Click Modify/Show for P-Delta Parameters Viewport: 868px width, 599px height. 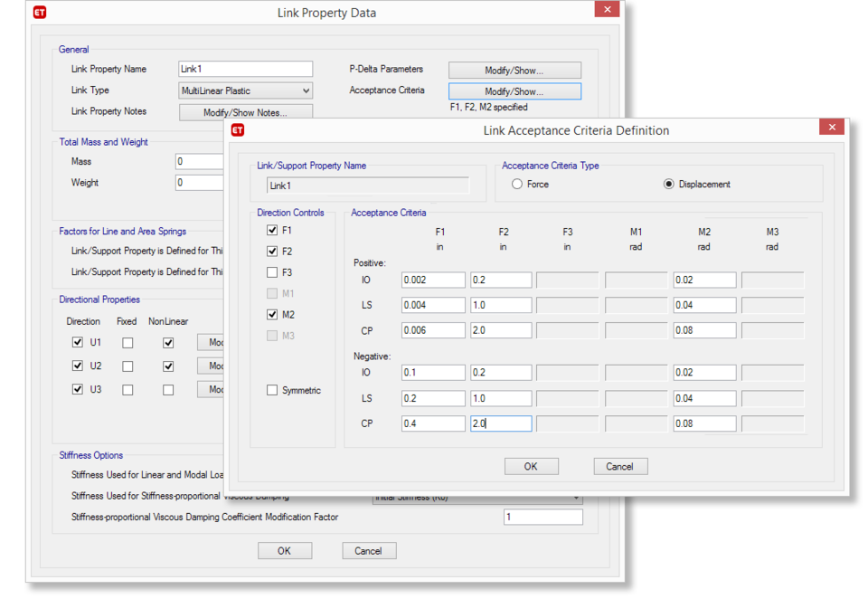coord(514,69)
